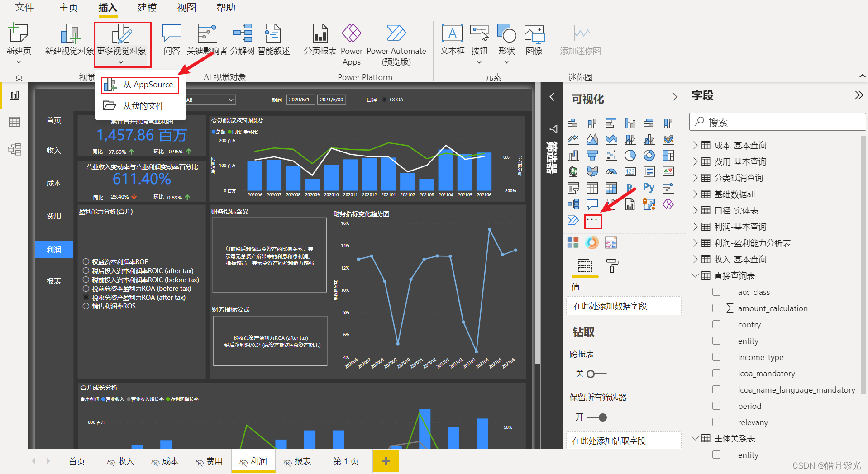Switch to data table view in left sidebar
This screenshot has width=868, height=474.
point(14,122)
